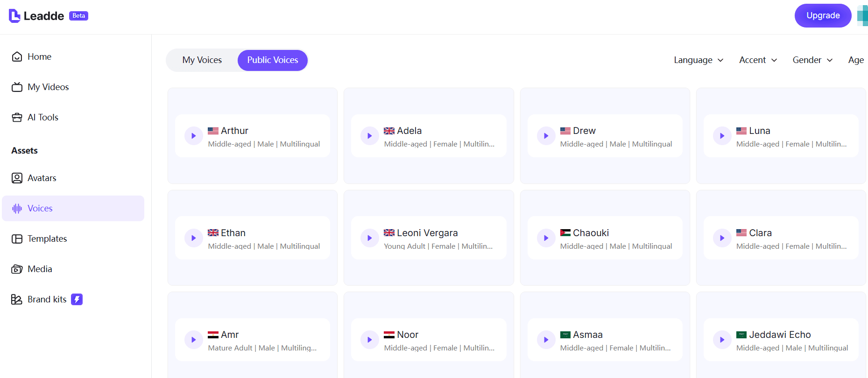Go to My Videos section
868x378 pixels.
[48, 87]
